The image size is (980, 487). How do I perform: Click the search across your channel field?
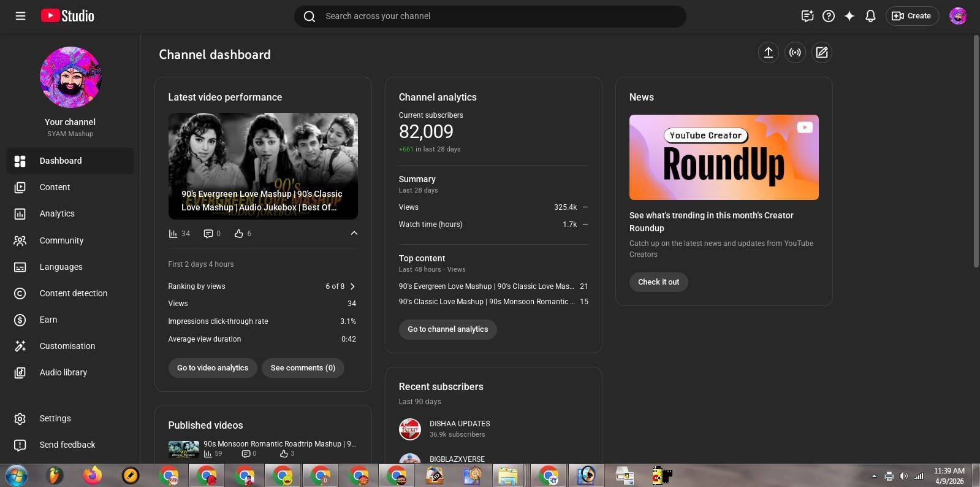coord(490,16)
